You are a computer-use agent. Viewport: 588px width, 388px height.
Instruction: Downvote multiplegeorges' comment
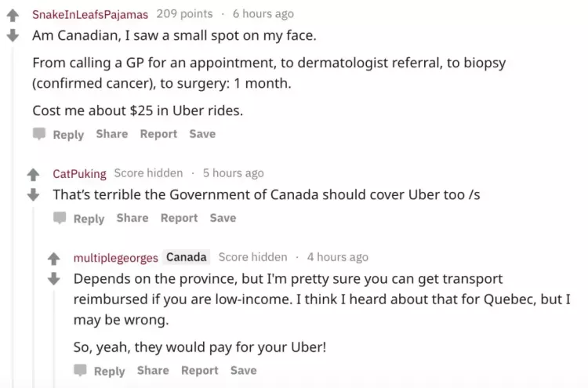[54, 279]
